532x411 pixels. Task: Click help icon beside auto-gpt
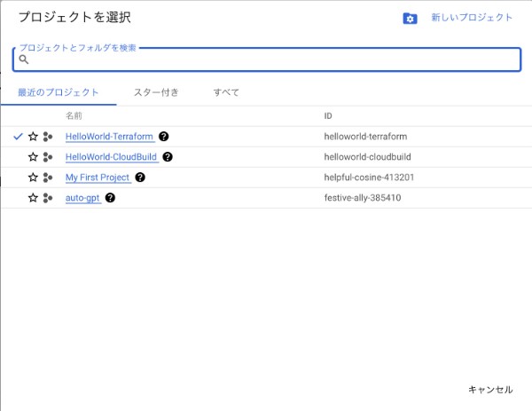(110, 198)
